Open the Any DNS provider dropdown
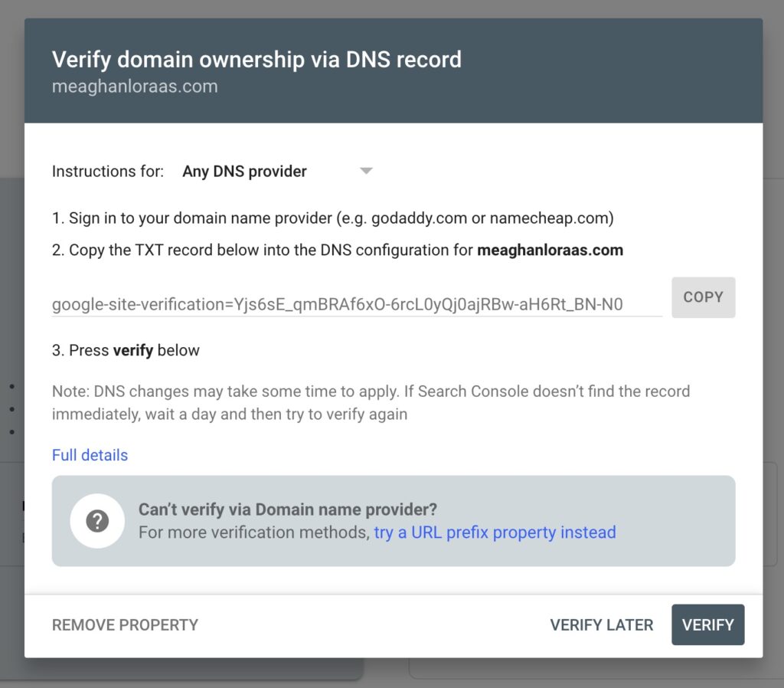The height and width of the screenshot is (688, 784). [x=277, y=172]
